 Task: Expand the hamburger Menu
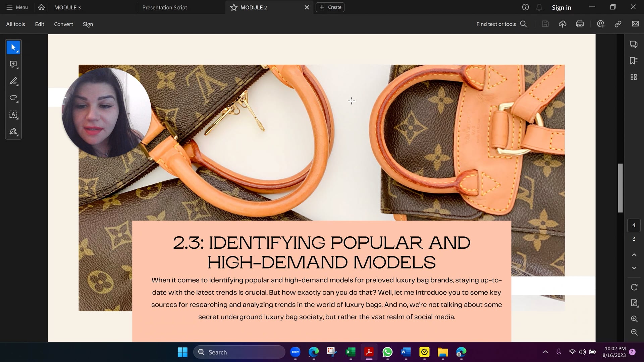(9, 7)
